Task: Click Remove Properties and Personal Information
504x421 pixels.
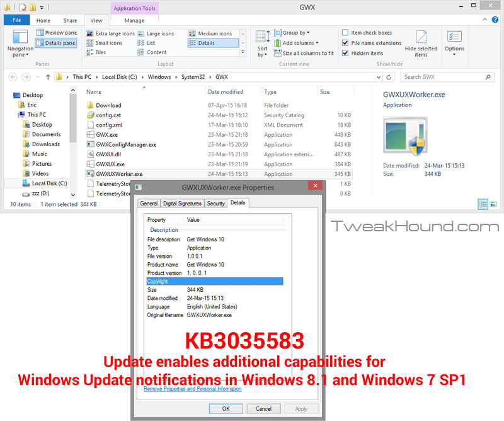Action: tap(193, 388)
